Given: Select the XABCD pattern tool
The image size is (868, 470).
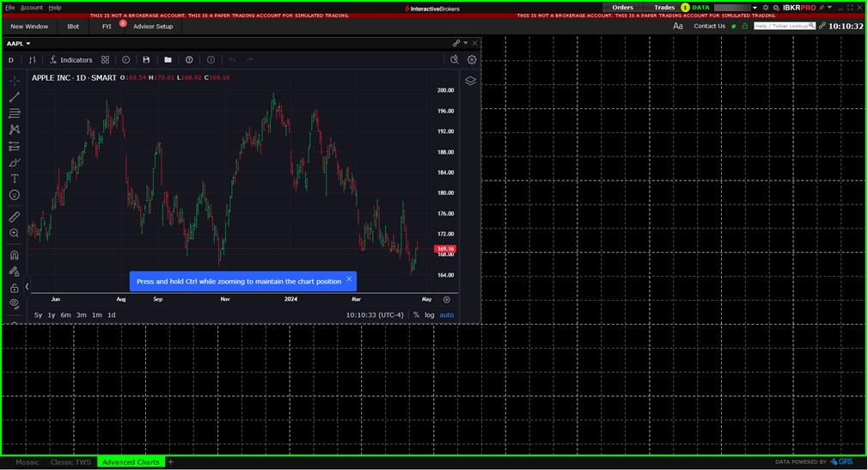Looking at the screenshot, I should coord(15,130).
